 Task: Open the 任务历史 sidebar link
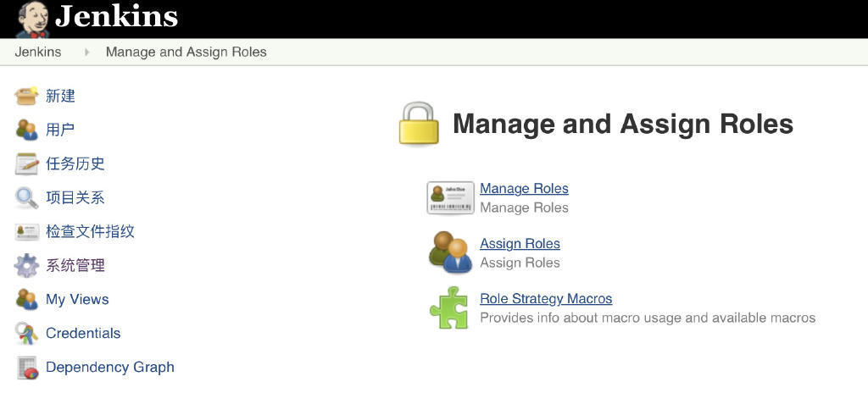[75, 163]
